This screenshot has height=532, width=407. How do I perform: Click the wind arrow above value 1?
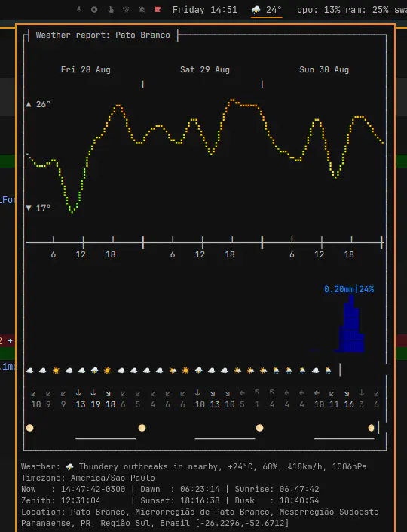[257, 392]
